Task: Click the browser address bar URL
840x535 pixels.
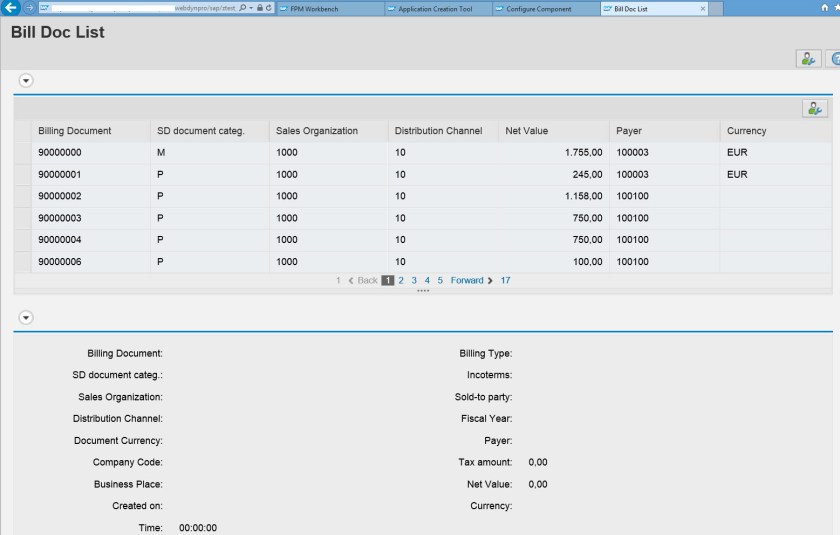Action: 143,8
